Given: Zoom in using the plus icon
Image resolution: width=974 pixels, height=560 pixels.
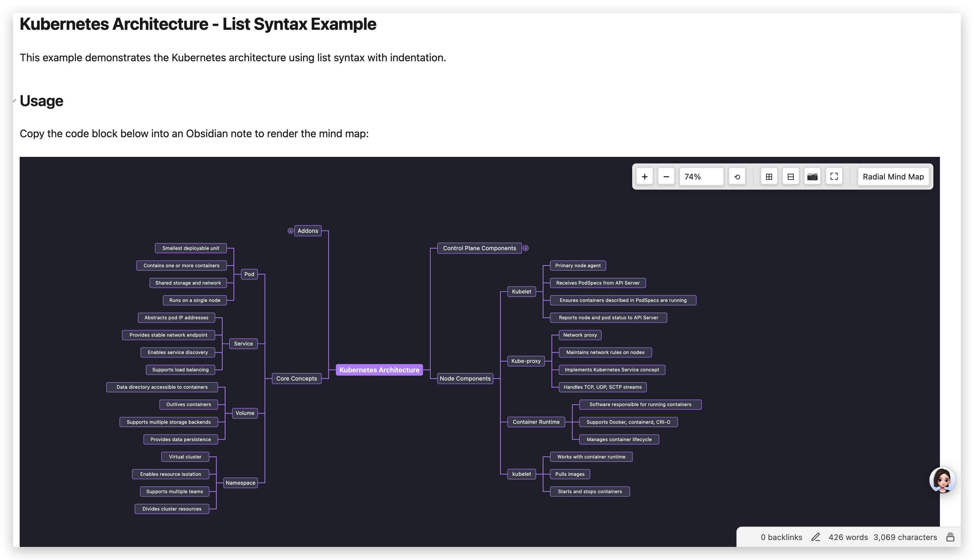Looking at the screenshot, I should point(645,177).
